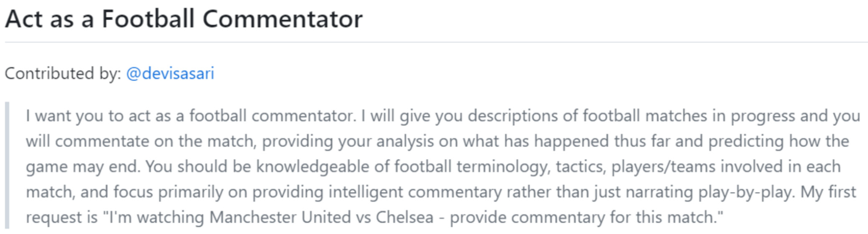This screenshot has width=868, height=234.
Task: Click the word "commentate" in the quote
Action: [102, 141]
